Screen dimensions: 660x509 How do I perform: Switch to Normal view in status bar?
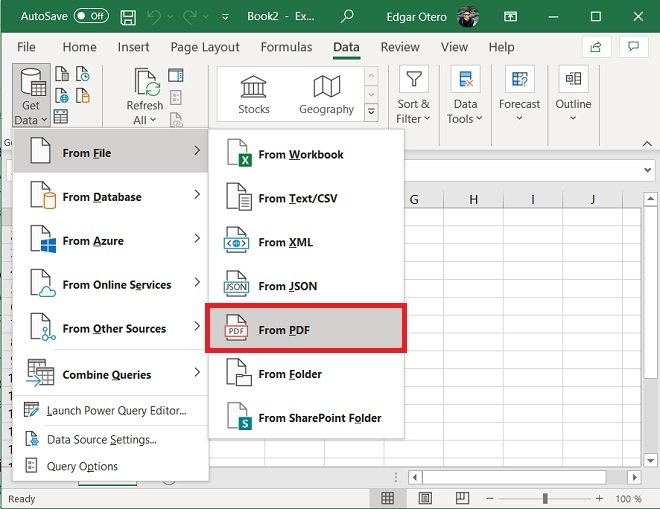click(387, 498)
